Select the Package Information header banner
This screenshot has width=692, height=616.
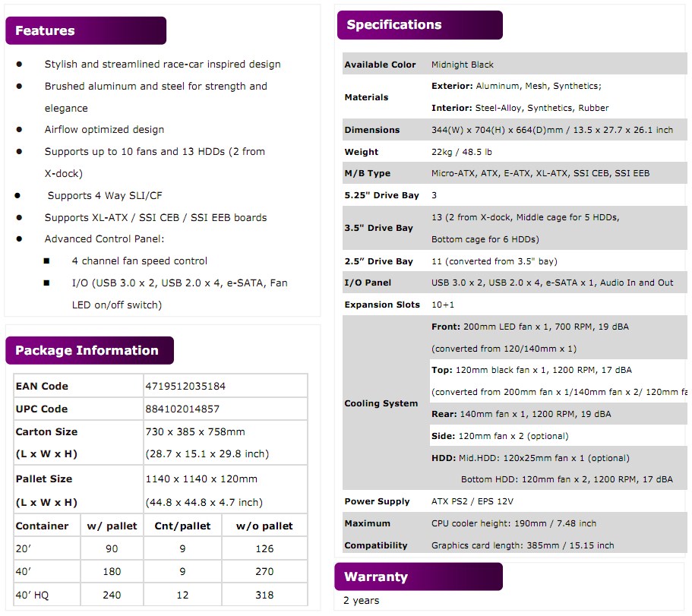coord(89,350)
